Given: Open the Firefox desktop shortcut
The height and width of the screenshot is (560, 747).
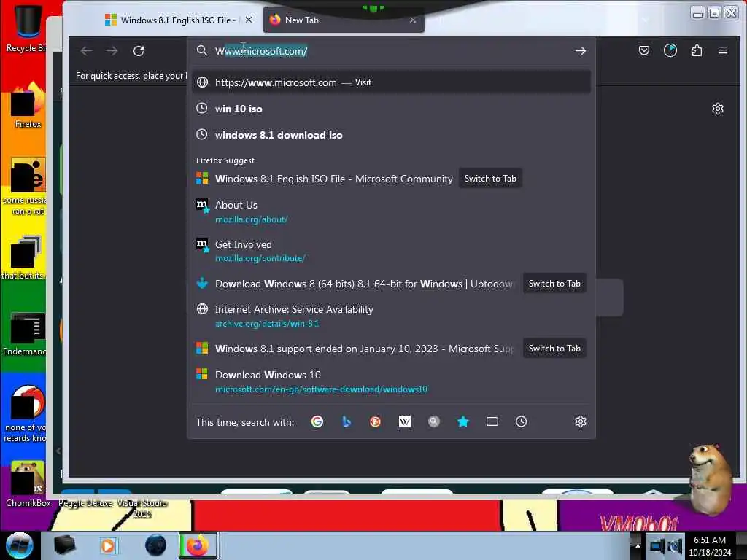Looking at the screenshot, I should click(x=28, y=105).
